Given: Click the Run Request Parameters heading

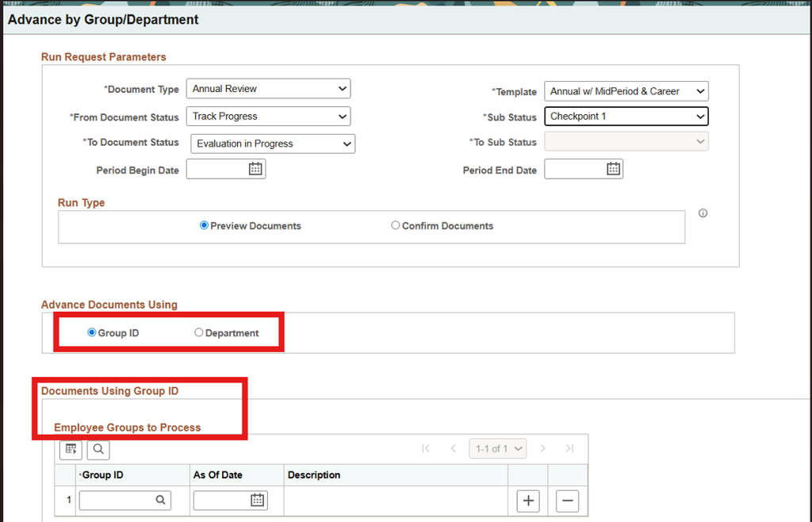Looking at the screenshot, I should (104, 57).
